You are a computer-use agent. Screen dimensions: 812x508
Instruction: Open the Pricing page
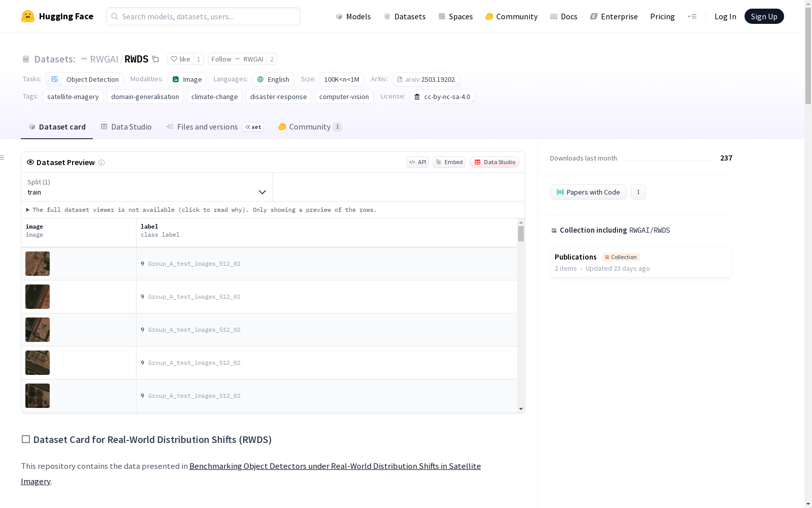pos(662,16)
